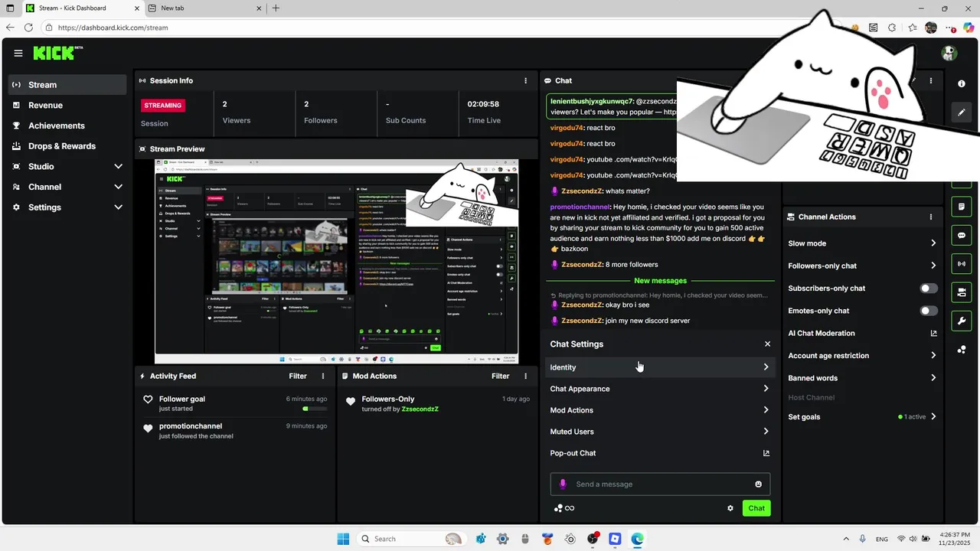
Task: Open Channel Actions three-dot menu
Action: (x=931, y=217)
